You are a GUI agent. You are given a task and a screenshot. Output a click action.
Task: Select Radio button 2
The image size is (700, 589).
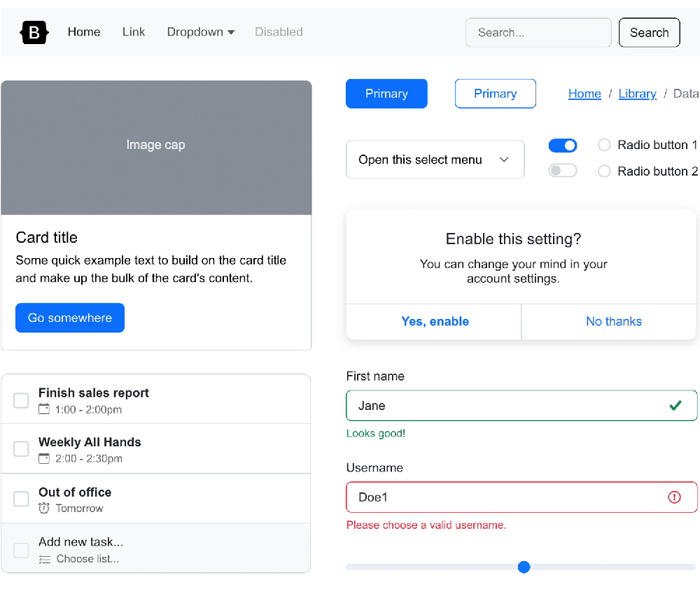[604, 171]
